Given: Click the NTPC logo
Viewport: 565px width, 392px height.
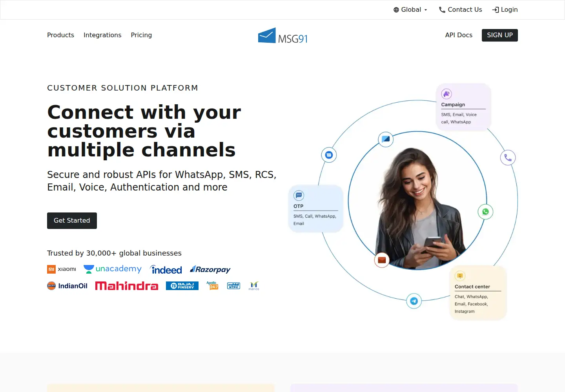Looking at the screenshot, I should [233, 286].
